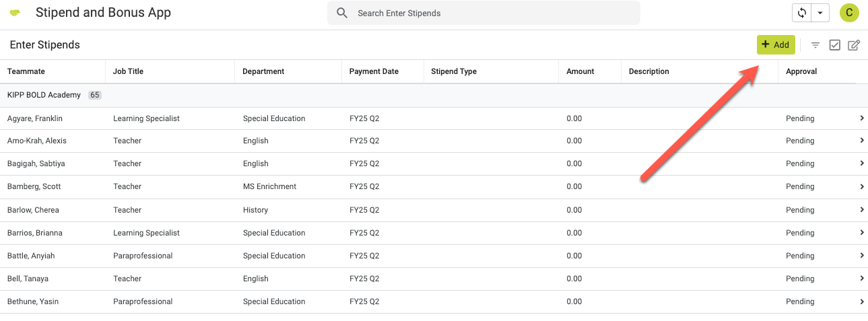Click the Approval column header
The width and height of the screenshot is (868, 321).
click(x=801, y=71)
